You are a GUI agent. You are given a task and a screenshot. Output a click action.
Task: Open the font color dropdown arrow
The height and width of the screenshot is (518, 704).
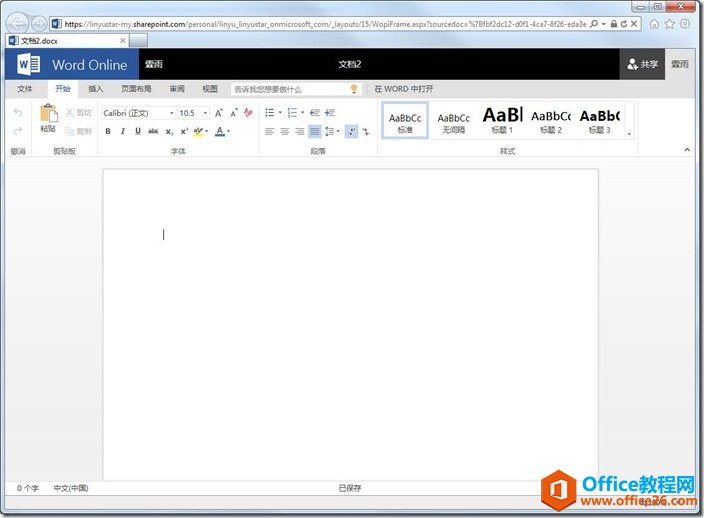[229, 131]
